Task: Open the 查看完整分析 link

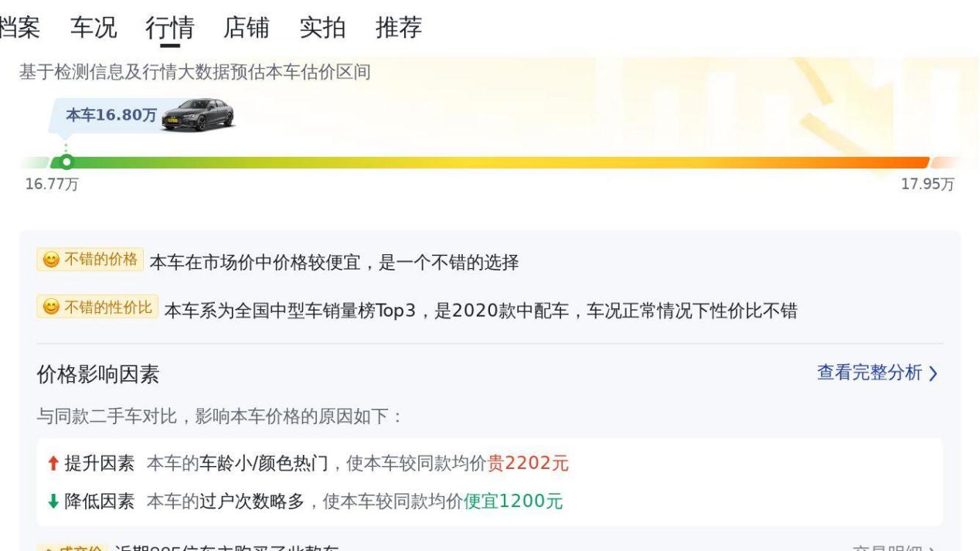Action: tap(869, 373)
